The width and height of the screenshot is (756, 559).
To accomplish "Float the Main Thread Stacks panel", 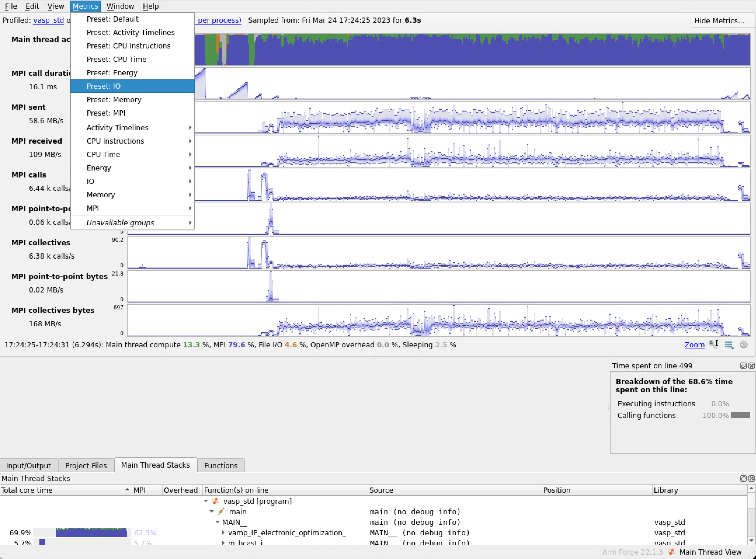I will [743, 478].
